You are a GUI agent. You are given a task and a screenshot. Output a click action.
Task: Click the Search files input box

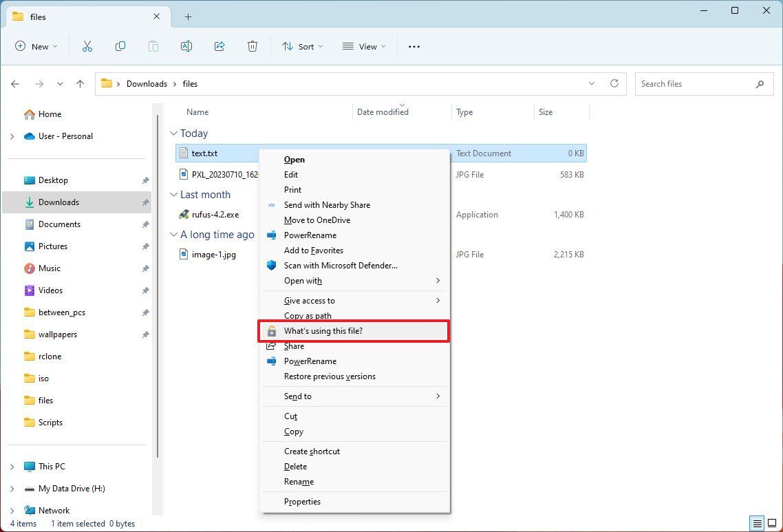click(x=695, y=84)
